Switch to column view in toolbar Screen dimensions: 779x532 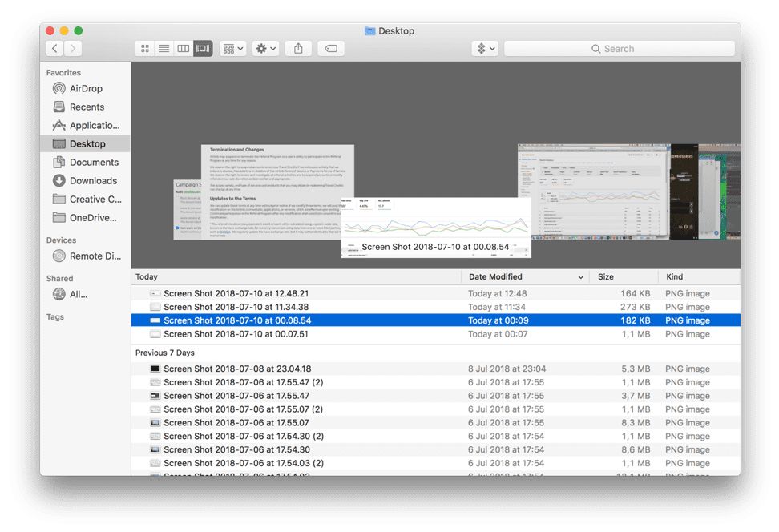[x=184, y=49]
